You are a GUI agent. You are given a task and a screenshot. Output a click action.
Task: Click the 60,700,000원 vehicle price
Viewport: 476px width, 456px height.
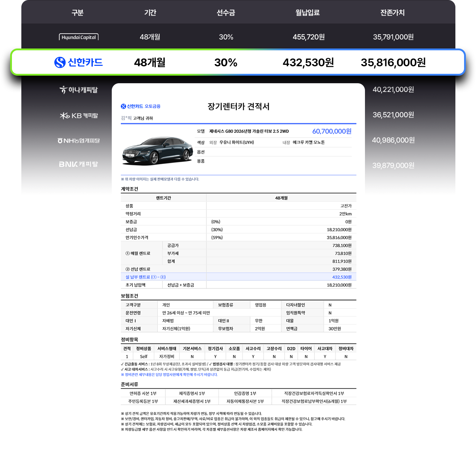click(x=332, y=131)
